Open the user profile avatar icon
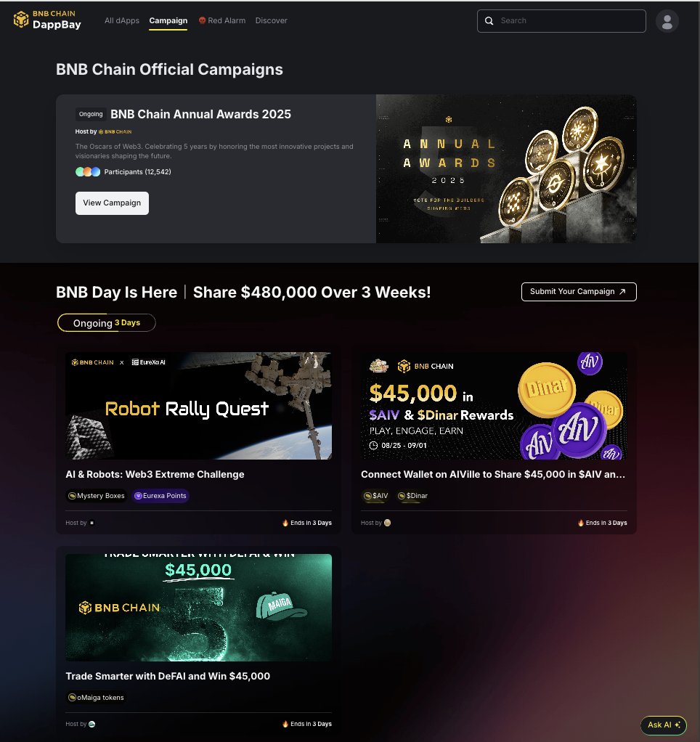The image size is (700, 742). point(667,21)
